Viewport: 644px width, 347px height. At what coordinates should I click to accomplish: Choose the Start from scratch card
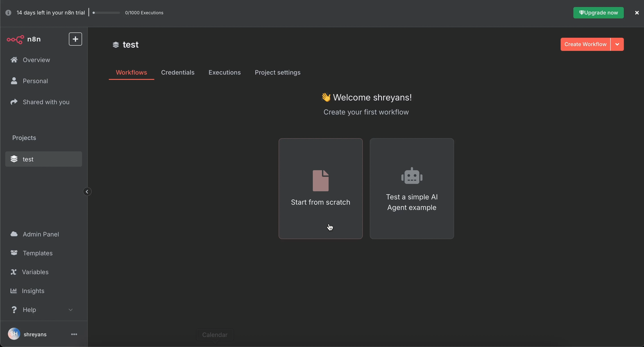coord(320,188)
